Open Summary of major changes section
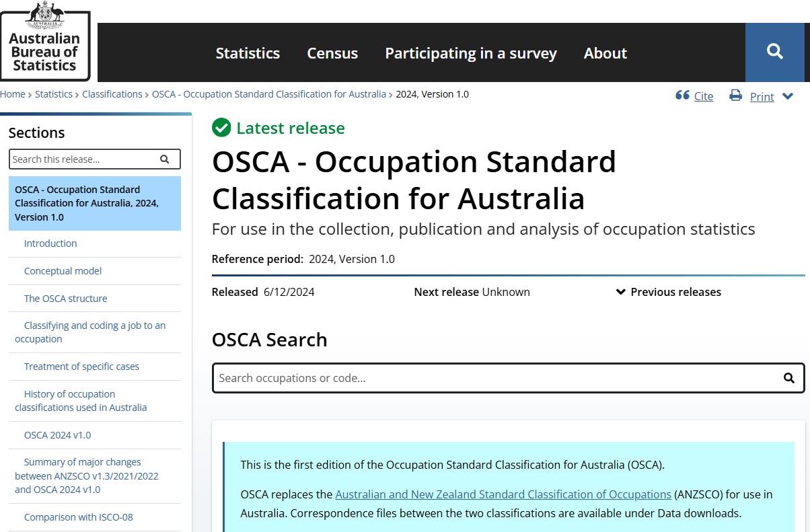810x532 pixels. [x=87, y=476]
